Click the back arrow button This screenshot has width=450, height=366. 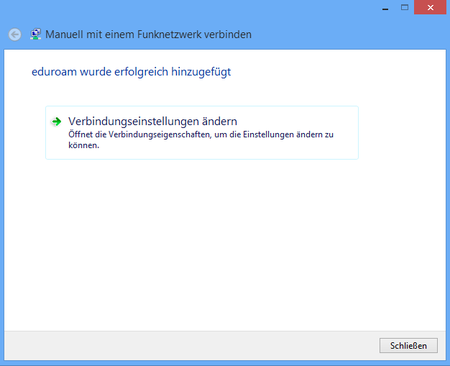pyautogui.click(x=15, y=35)
